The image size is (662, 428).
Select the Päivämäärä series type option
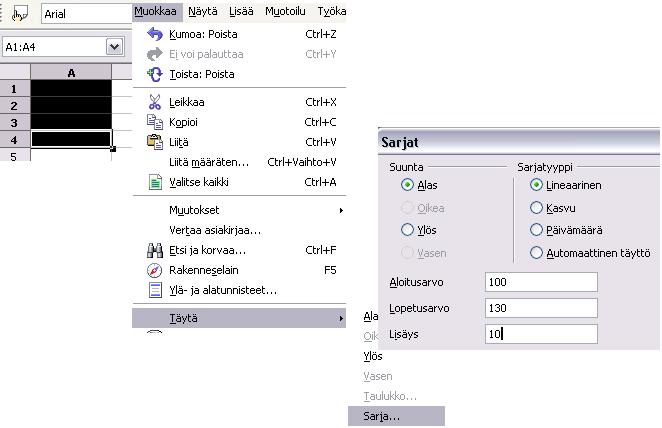(536, 230)
